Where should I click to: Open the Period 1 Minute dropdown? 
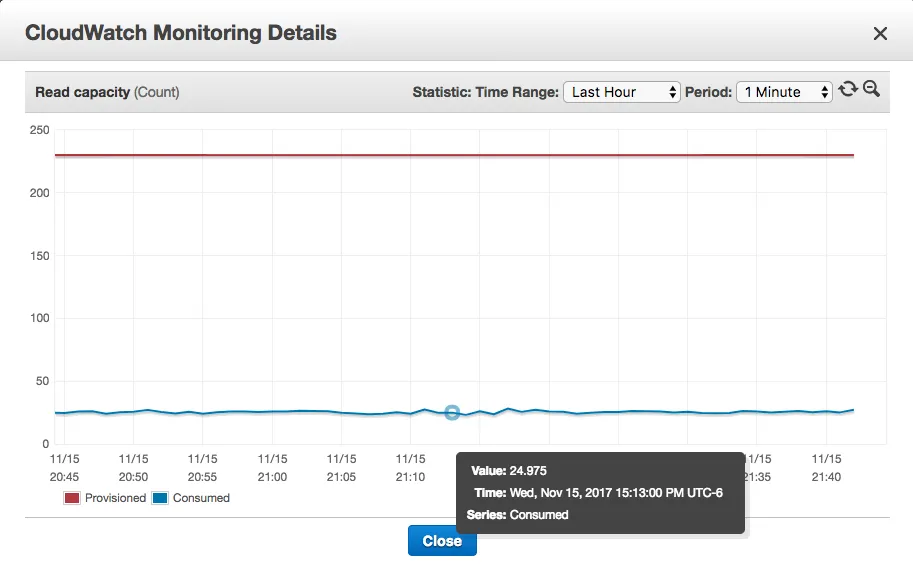[784, 92]
